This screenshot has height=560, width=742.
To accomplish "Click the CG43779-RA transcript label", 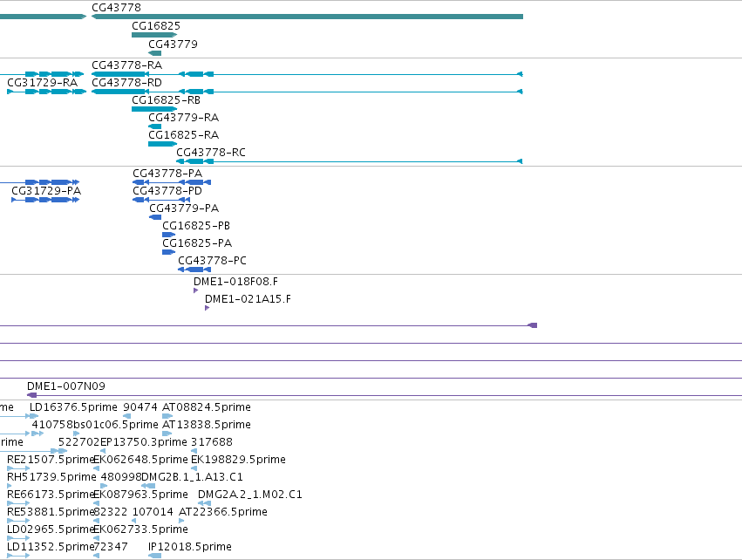I will pos(184,118).
